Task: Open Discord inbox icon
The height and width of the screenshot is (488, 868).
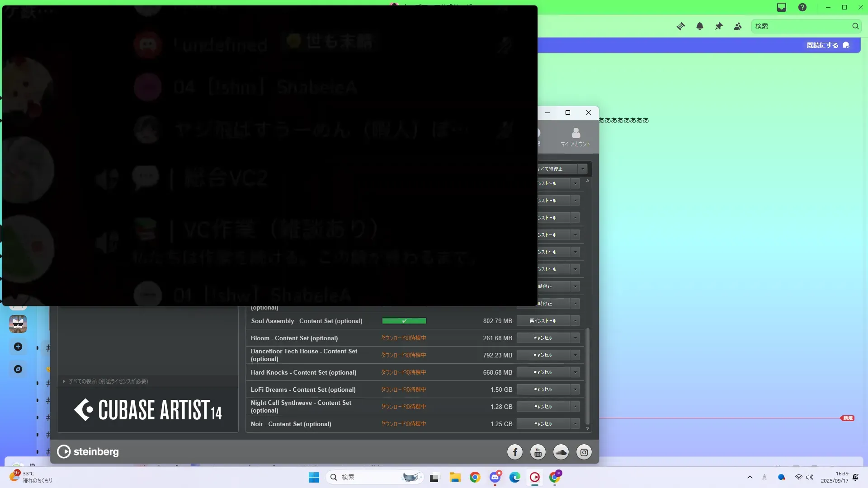Action: pyautogui.click(x=782, y=7)
